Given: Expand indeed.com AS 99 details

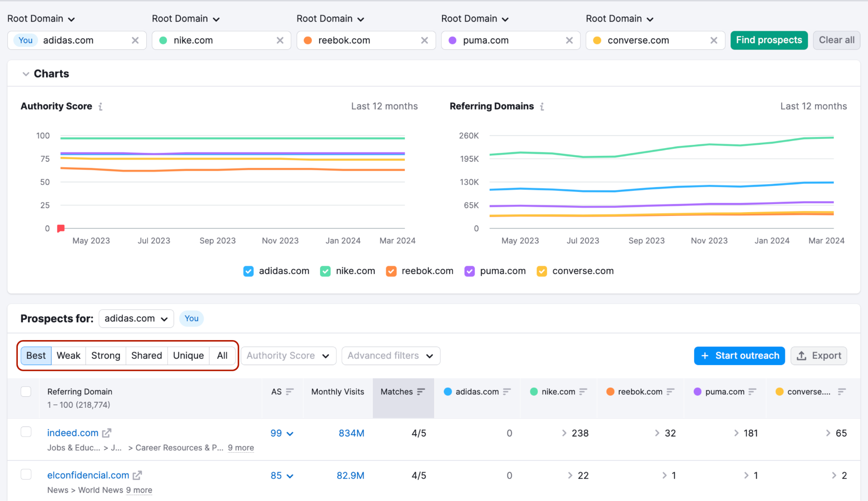Looking at the screenshot, I should 282,433.
